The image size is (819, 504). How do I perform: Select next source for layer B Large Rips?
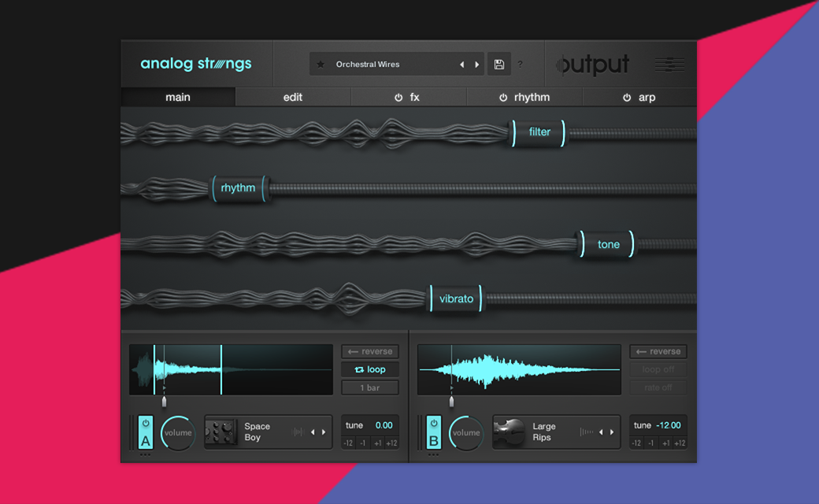pos(612,432)
